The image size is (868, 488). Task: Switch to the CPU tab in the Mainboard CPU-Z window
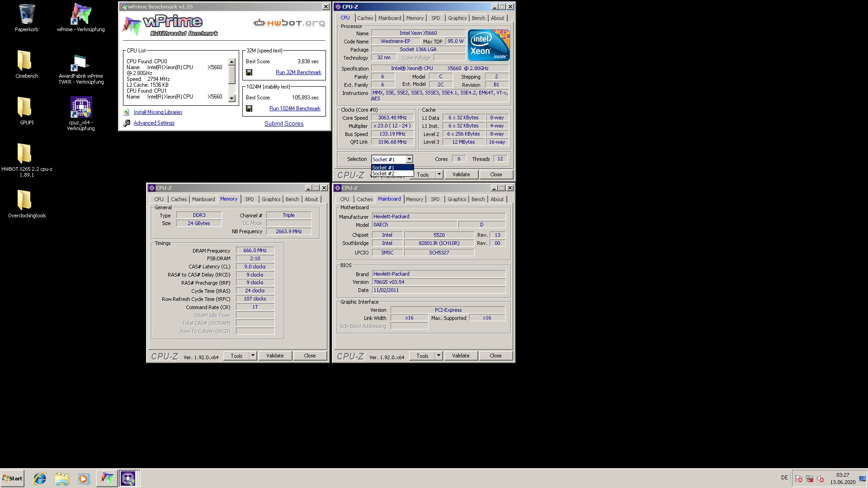[344, 199]
